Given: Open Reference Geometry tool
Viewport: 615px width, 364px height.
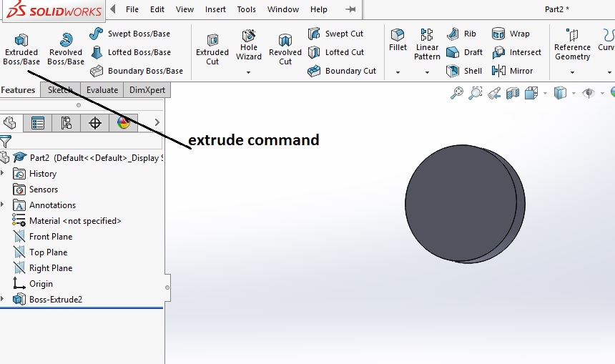Looking at the screenshot, I should (572, 44).
